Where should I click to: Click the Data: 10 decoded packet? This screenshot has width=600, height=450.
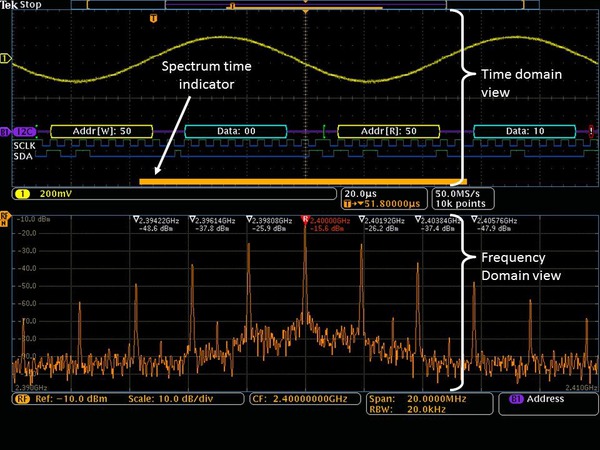coord(524,131)
